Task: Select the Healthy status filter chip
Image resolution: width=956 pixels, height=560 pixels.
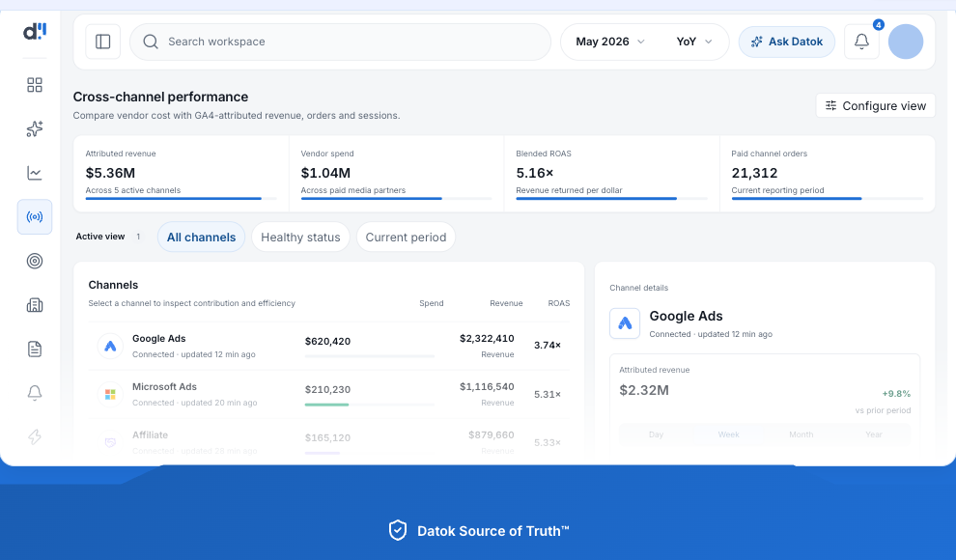Action: 300,238
